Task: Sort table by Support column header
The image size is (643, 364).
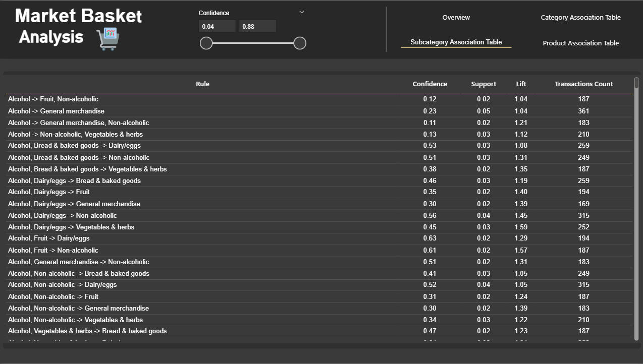Action: coord(484,84)
